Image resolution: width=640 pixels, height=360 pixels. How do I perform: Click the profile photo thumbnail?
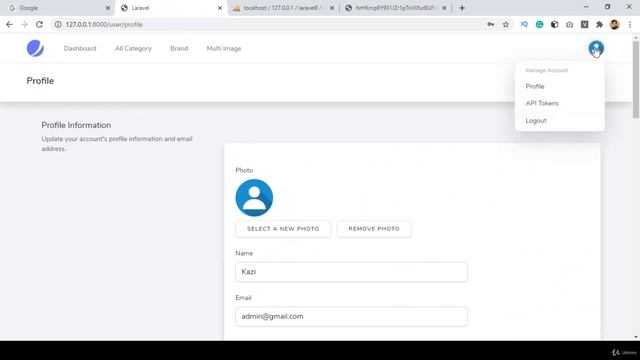coord(254,198)
